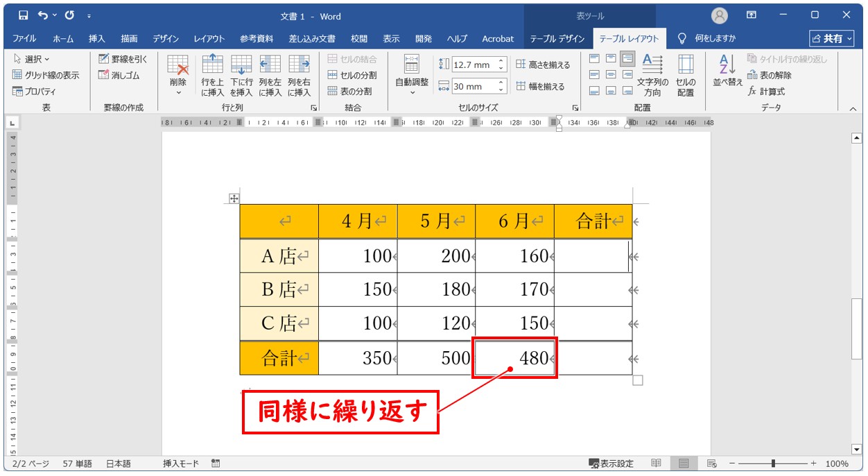The height and width of the screenshot is (476, 868).
Task: Click the Split Cells (セルの分割) button
Action: [x=352, y=75]
